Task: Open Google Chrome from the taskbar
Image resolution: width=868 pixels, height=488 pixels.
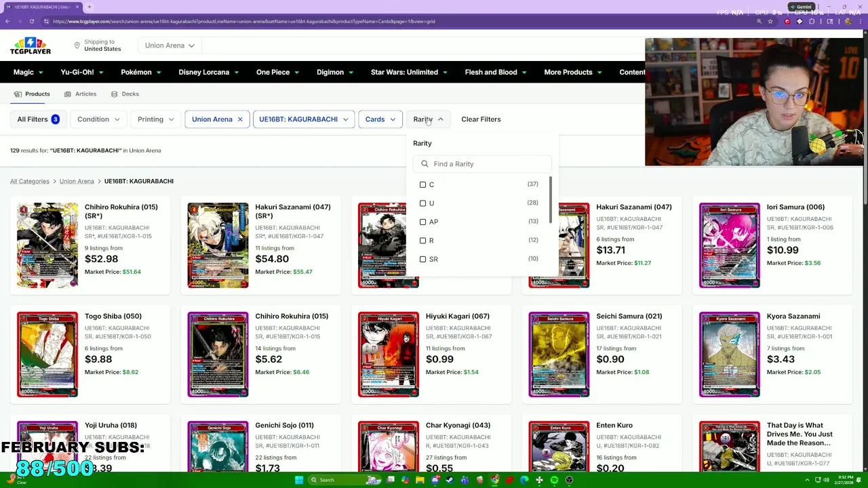Action: (x=494, y=480)
